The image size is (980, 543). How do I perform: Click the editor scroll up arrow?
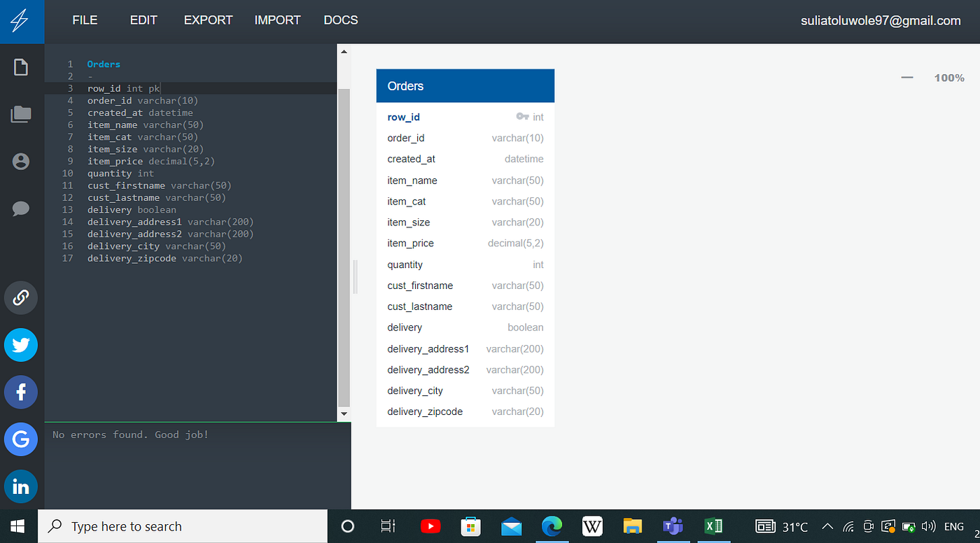point(344,51)
